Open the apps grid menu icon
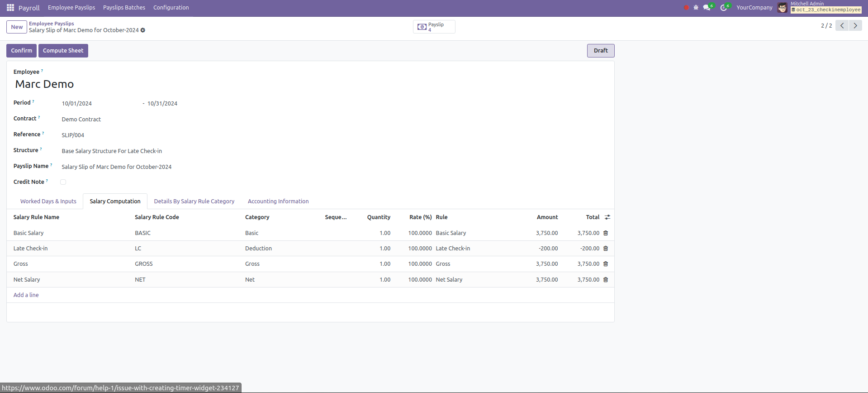868x393 pixels. point(10,8)
